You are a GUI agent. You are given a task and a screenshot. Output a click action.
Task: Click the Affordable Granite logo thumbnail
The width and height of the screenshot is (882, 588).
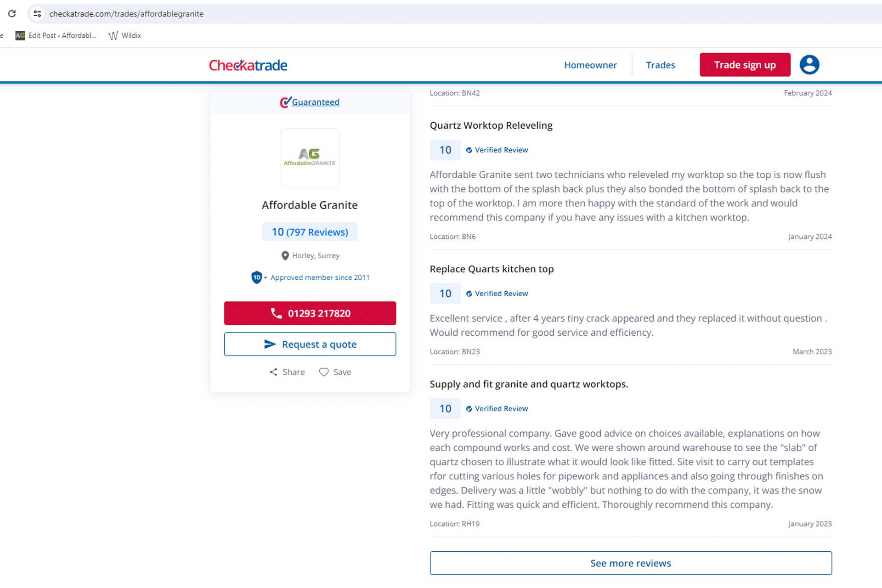coord(310,158)
